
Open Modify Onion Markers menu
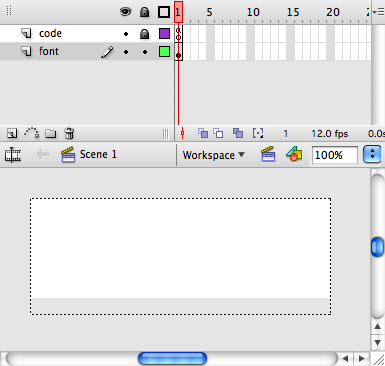click(x=258, y=133)
